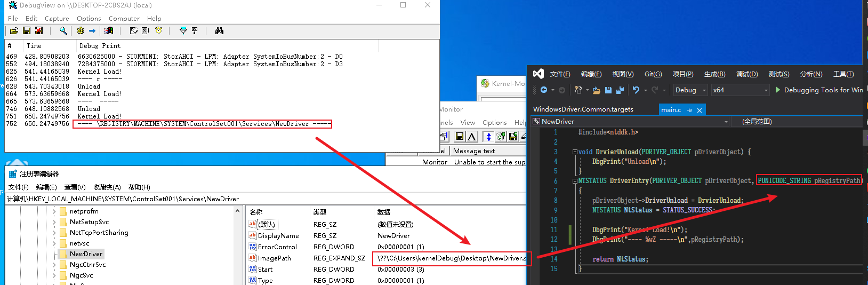Select the NetTcpPortSharing registry key
Image resolution: width=868 pixels, height=285 pixels.
pos(99,233)
